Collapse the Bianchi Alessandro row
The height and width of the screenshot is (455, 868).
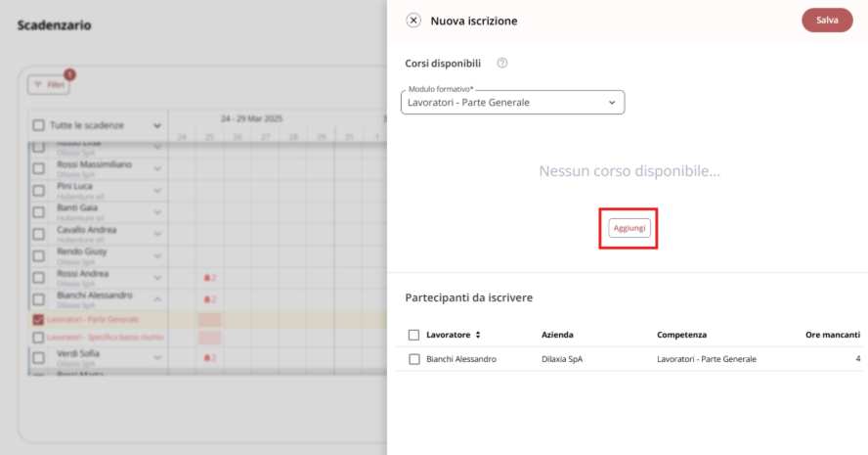(x=157, y=299)
